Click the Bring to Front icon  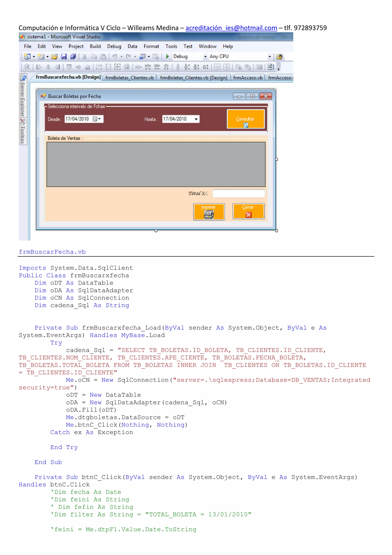[238, 67]
